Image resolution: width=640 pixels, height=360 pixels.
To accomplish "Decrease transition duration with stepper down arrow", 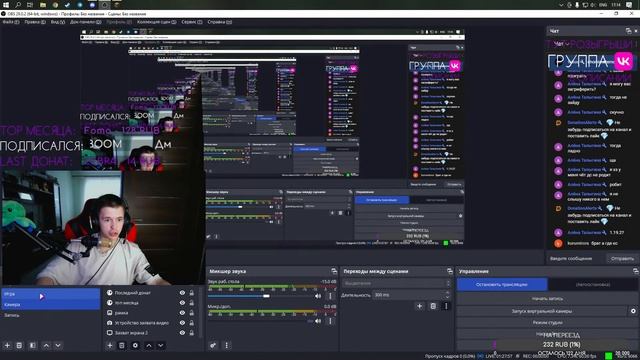I will pos(448,297).
